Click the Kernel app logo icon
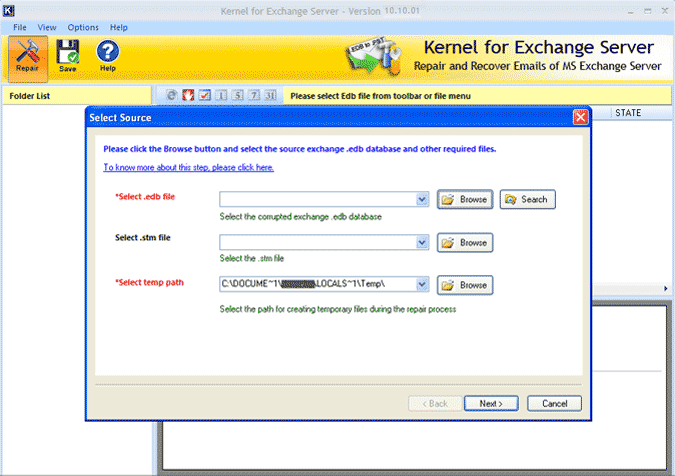The image size is (675, 476). (x=8, y=10)
